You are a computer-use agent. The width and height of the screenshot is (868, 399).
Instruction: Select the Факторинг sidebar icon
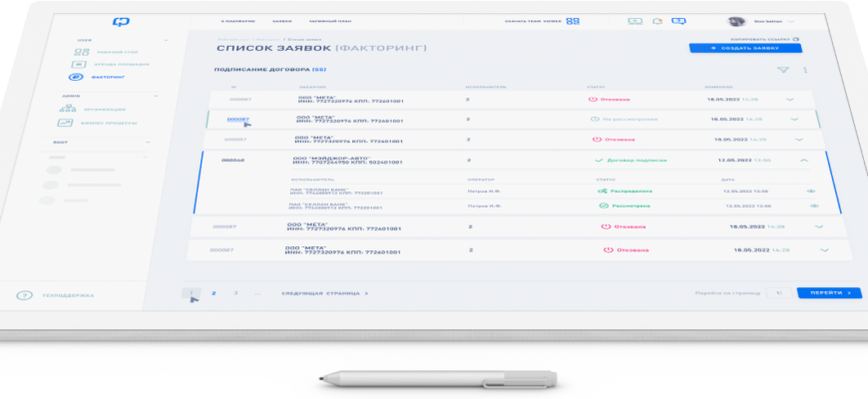click(76, 78)
